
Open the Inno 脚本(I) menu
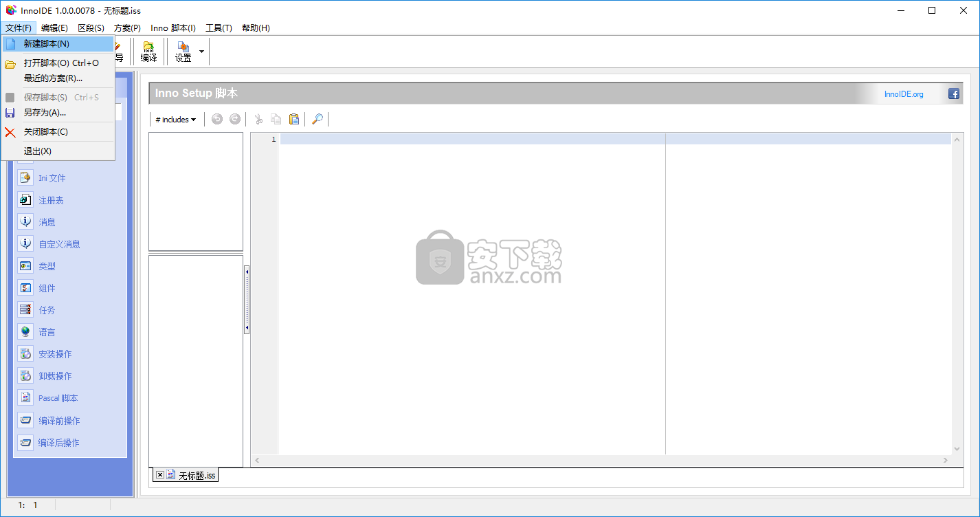173,28
